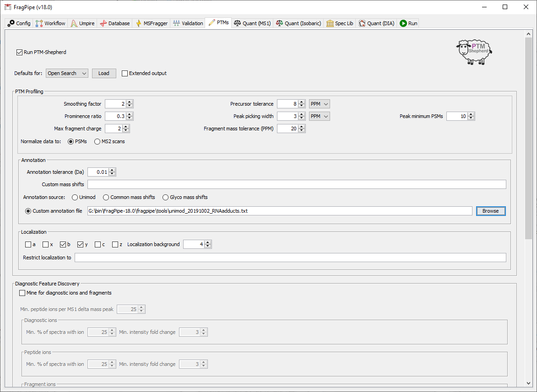537x392 pixels.
Task: Click the Restrict localization to field
Action: coord(290,258)
